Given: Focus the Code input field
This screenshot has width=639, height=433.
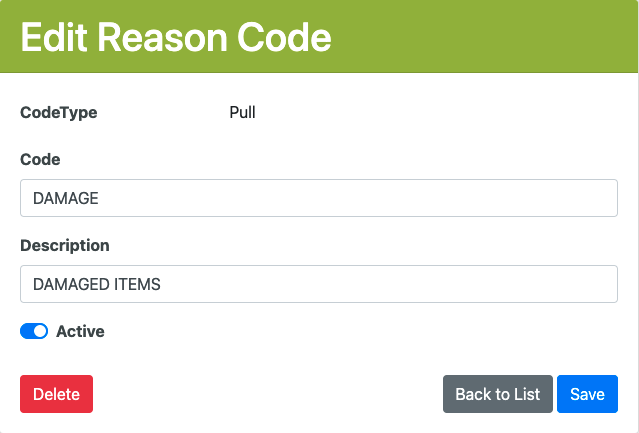Looking at the screenshot, I should click(318, 198).
